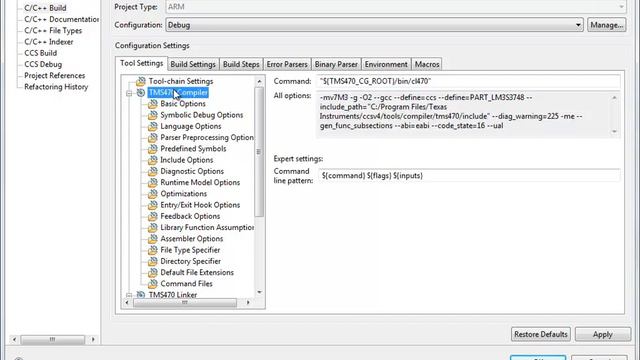
Task: Click the TMS470 Compiler tool icon
Action: [x=141, y=93]
